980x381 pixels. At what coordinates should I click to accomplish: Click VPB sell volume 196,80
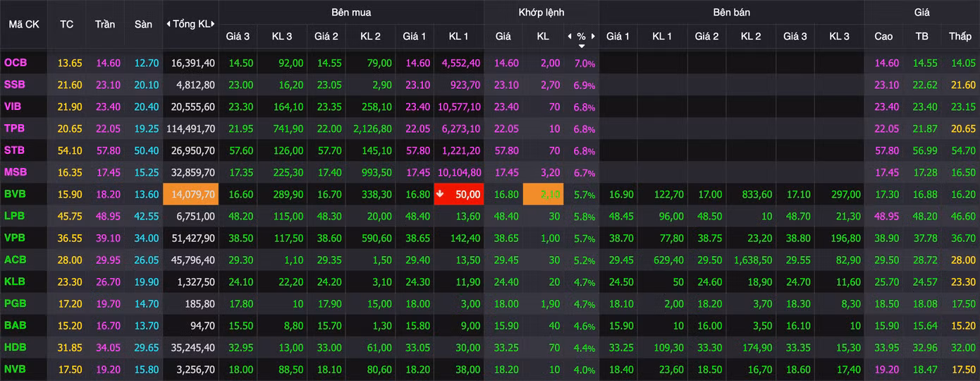pyautogui.click(x=845, y=238)
